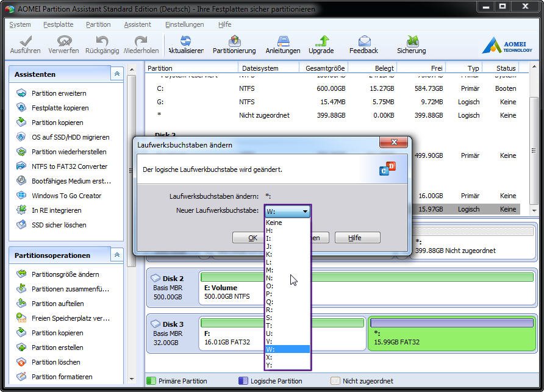The height and width of the screenshot is (392, 544).
Task: Choose S: in the drive letter list
Action: pos(287,318)
